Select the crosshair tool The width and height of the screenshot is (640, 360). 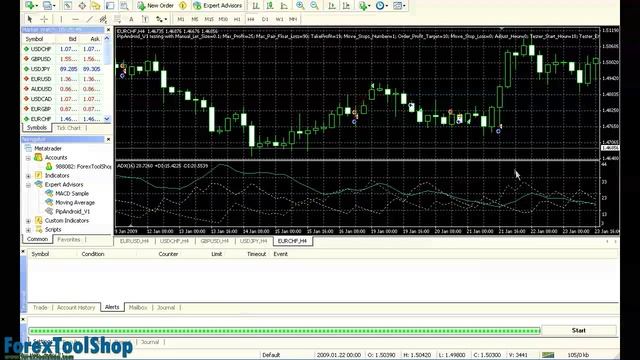(44, 19)
